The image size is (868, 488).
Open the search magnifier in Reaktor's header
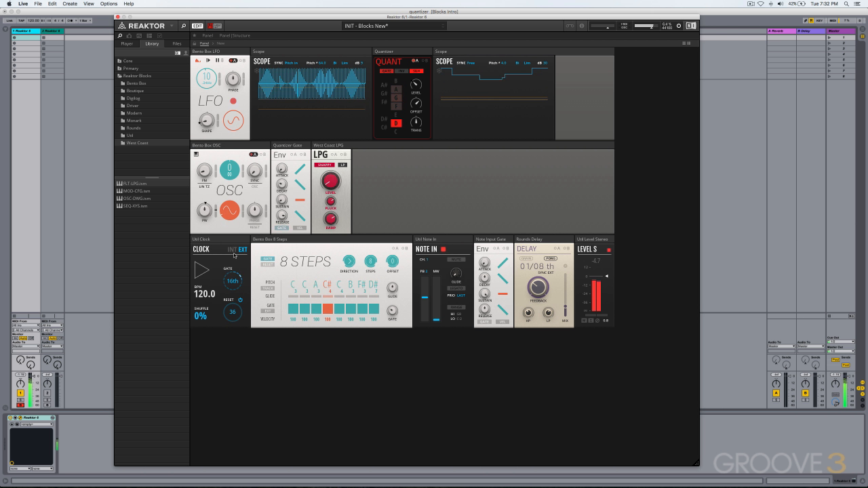(183, 25)
